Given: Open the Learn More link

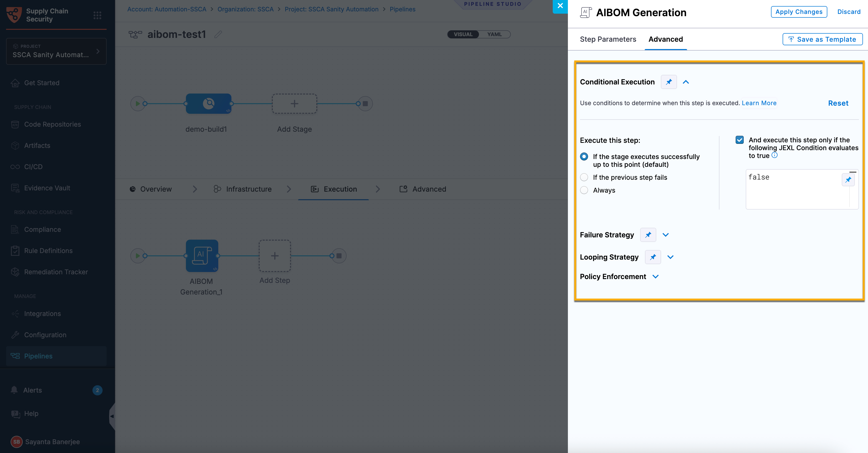Looking at the screenshot, I should point(759,103).
